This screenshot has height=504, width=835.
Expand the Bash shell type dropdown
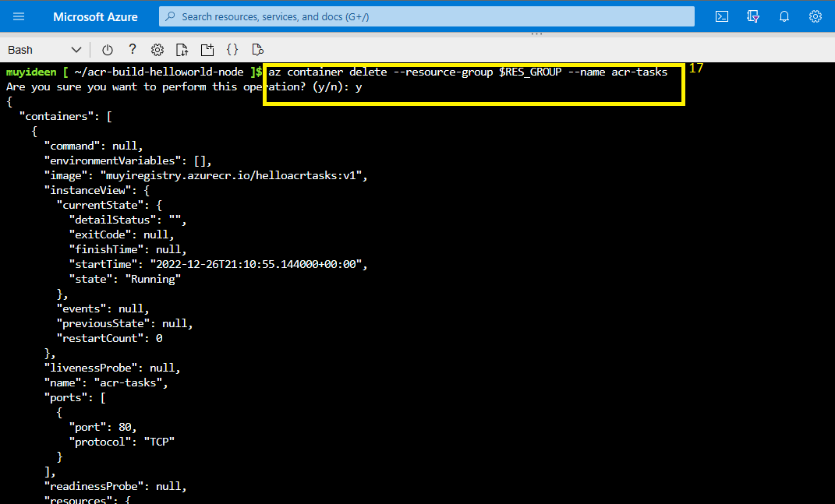click(44, 50)
